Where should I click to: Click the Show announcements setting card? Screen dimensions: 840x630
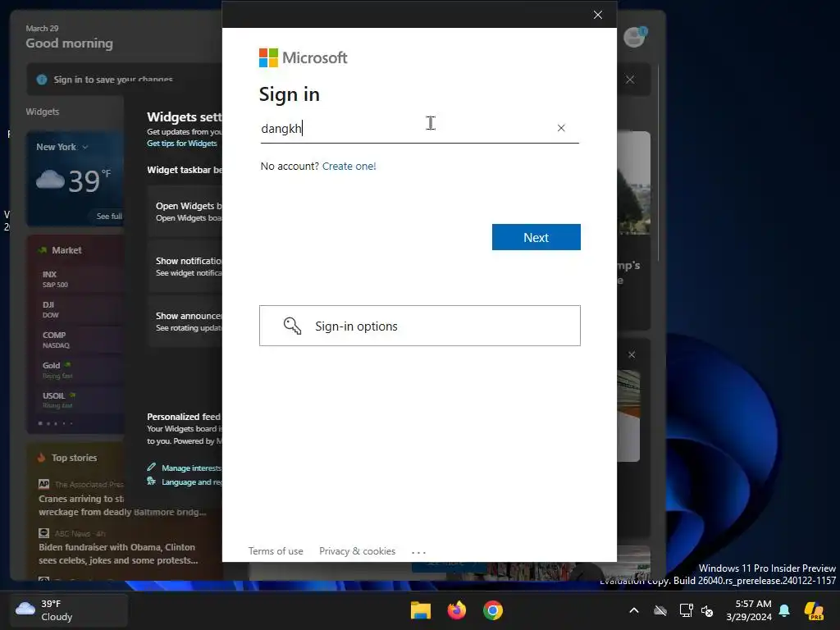point(185,322)
